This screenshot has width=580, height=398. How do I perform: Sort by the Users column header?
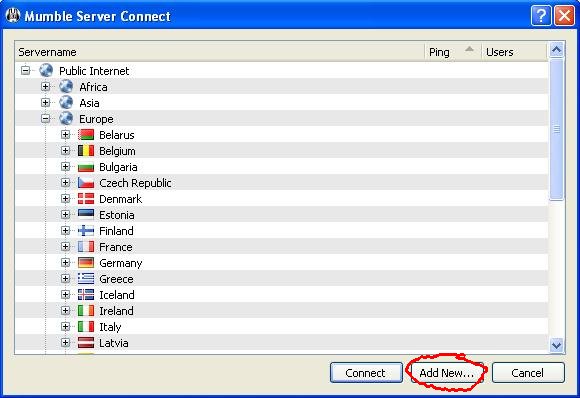click(514, 52)
